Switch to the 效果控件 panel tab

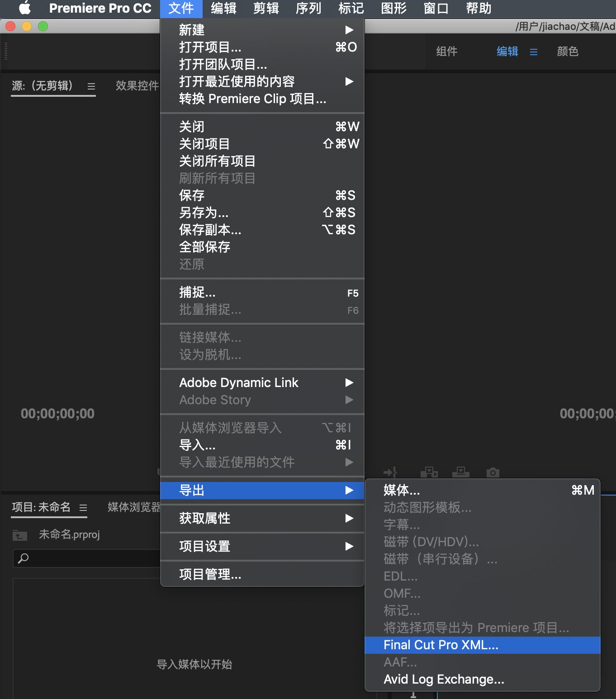(137, 85)
